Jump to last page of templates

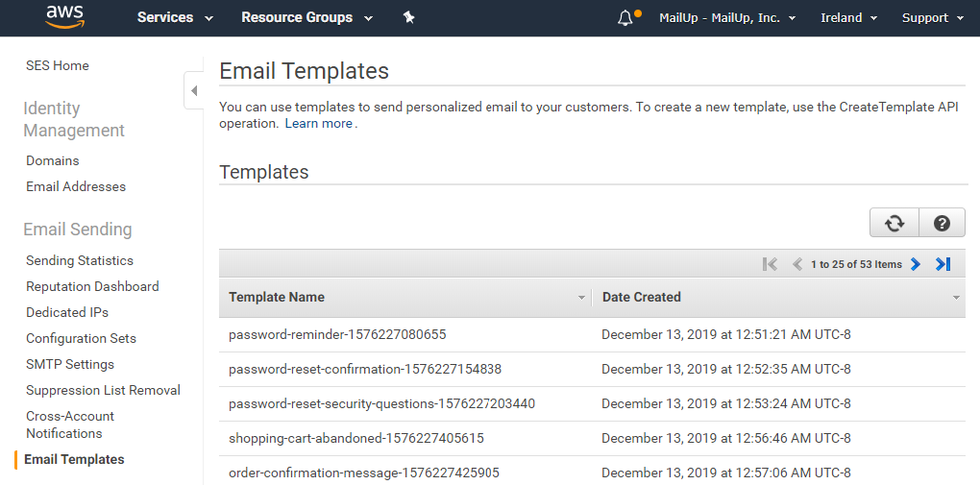(943, 264)
